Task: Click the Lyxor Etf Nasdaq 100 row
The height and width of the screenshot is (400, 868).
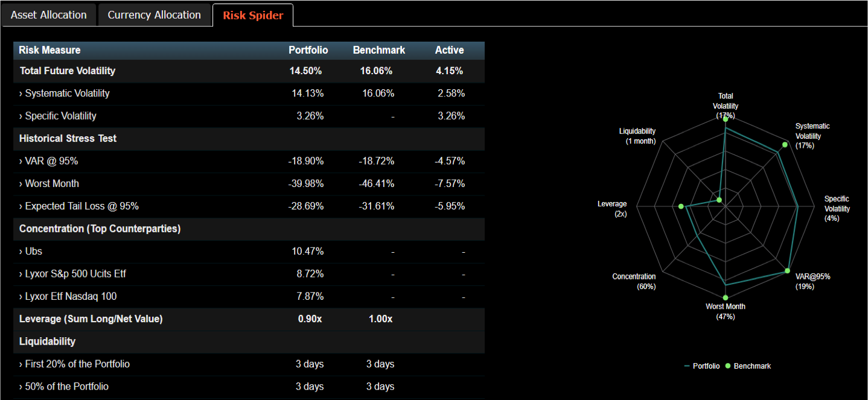Action: point(71,296)
